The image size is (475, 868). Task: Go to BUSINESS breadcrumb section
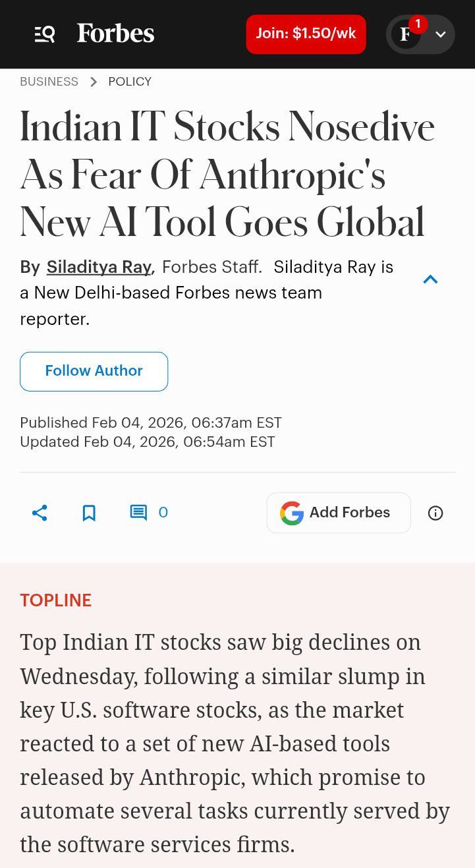pyautogui.click(x=49, y=82)
